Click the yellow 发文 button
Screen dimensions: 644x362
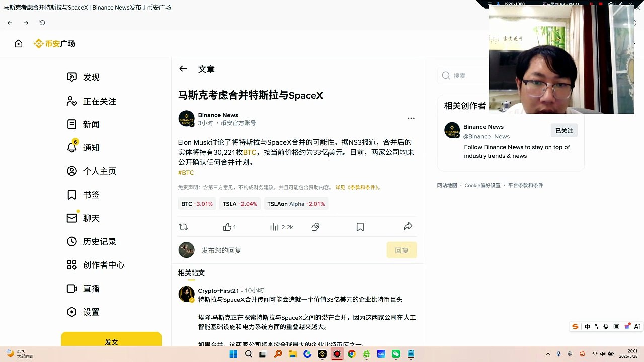coord(111,340)
